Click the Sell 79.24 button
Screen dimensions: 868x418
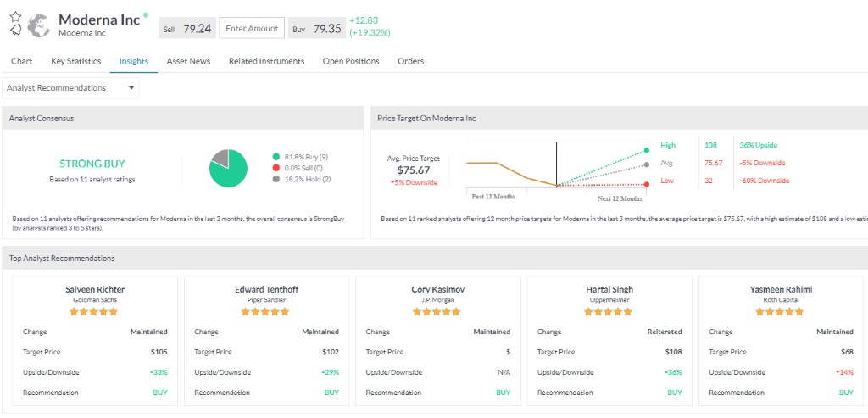(187, 28)
